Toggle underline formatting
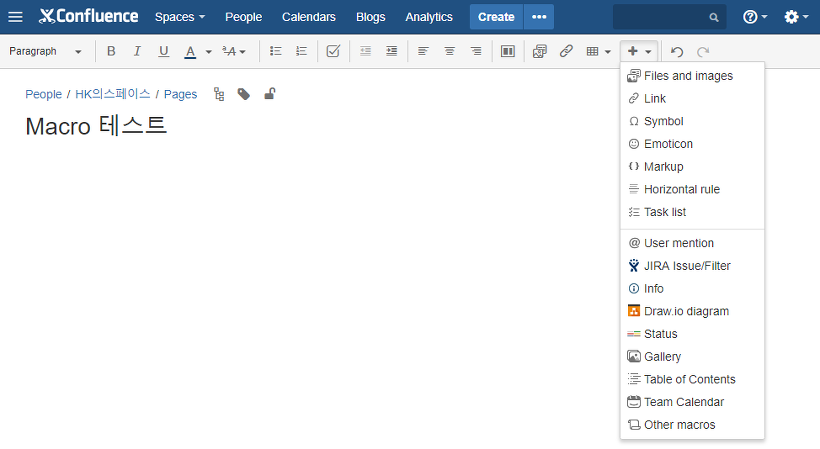 (164, 51)
